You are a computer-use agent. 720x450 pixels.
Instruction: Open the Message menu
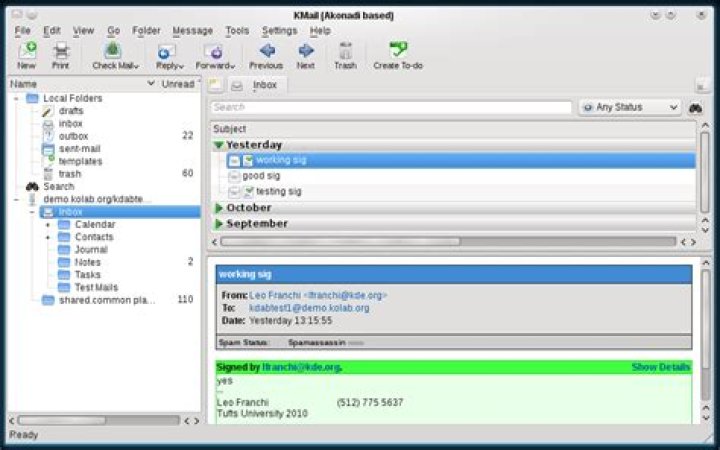click(x=192, y=31)
